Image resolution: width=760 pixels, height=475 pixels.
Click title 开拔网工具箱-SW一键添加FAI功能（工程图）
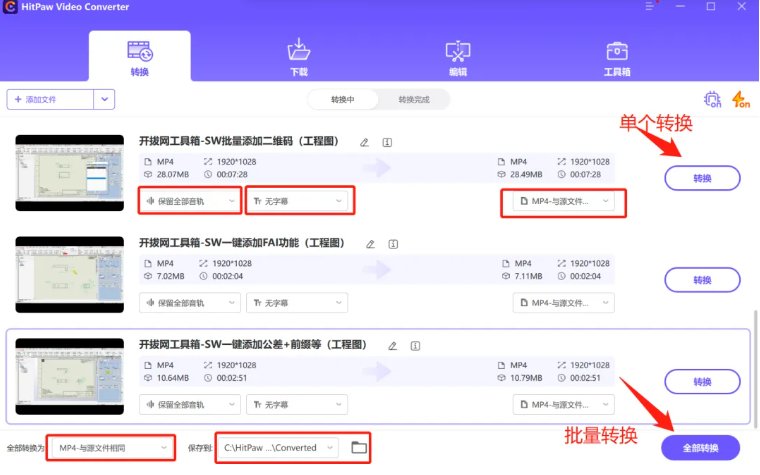tap(242, 243)
